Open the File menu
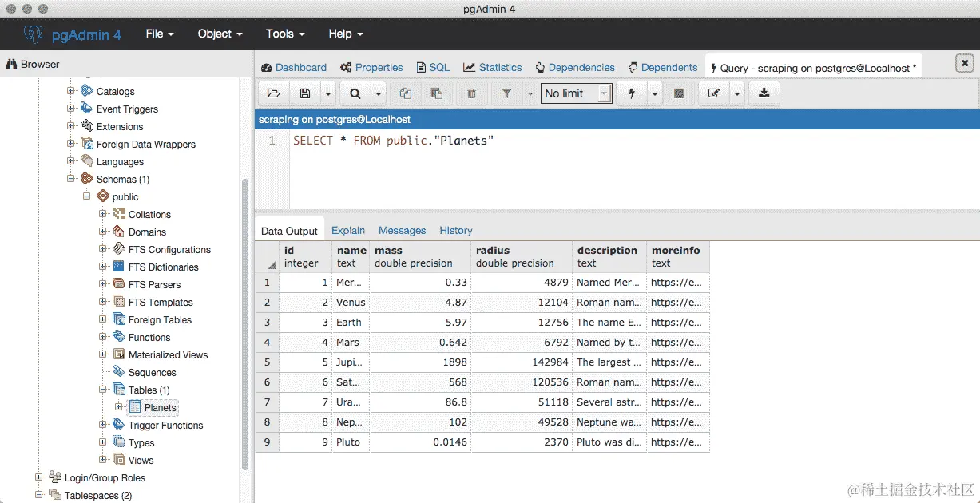980x503 pixels. [160, 34]
